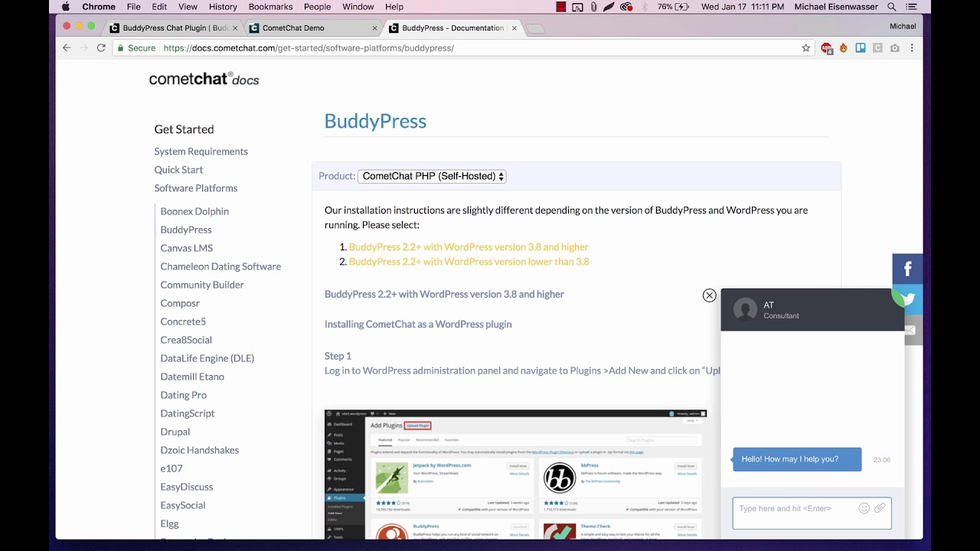Screen dimensions: 980x551
Task: Select Concrete5 in the sidebar
Action: coord(183,321)
